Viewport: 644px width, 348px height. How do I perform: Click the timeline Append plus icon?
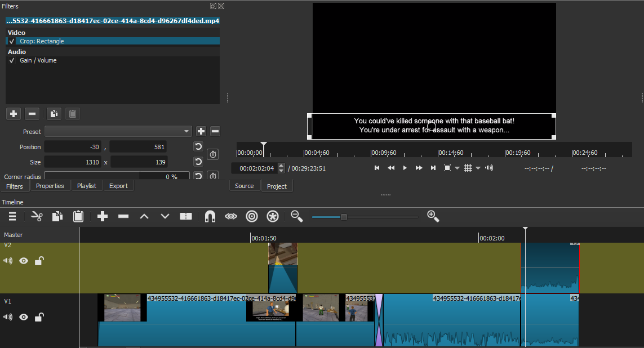(102, 216)
